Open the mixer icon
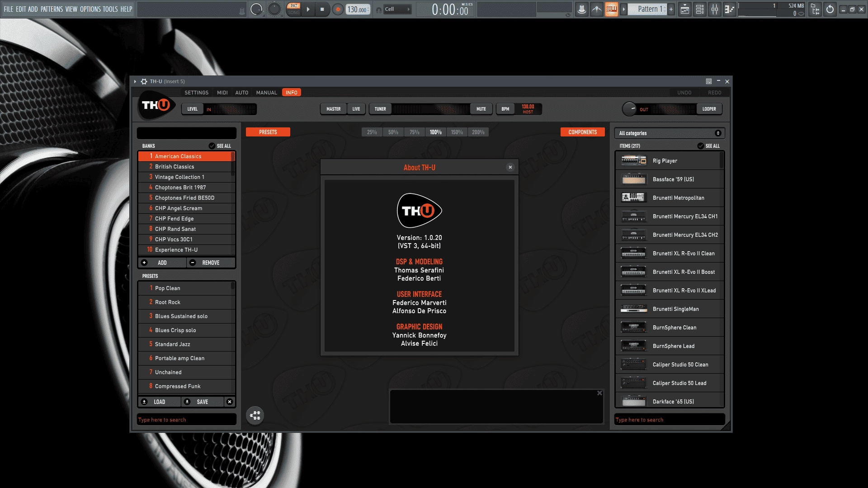Viewport: 868px width, 488px height. point(715,9)
